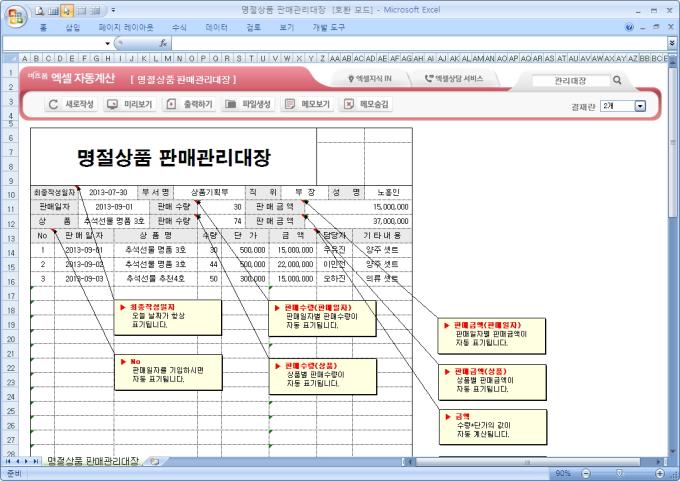
Task: Select the name cell 노홍인
Action: point(388,193)
